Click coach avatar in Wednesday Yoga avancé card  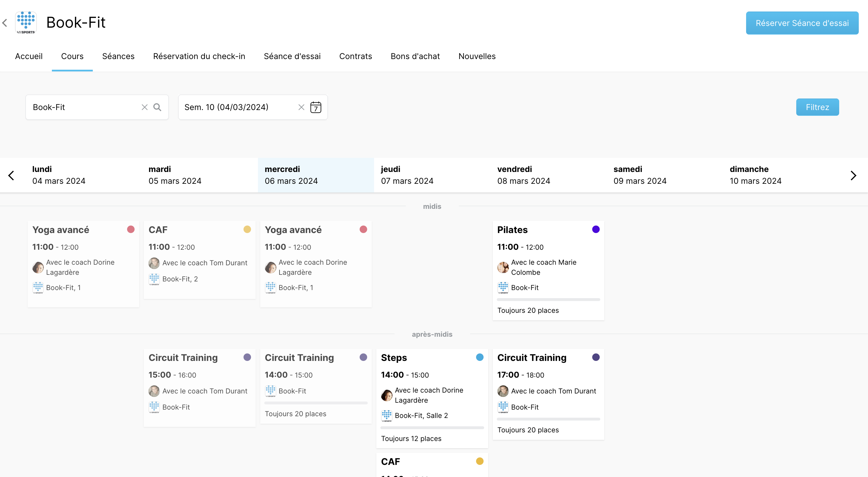click(x=271, y=268)
